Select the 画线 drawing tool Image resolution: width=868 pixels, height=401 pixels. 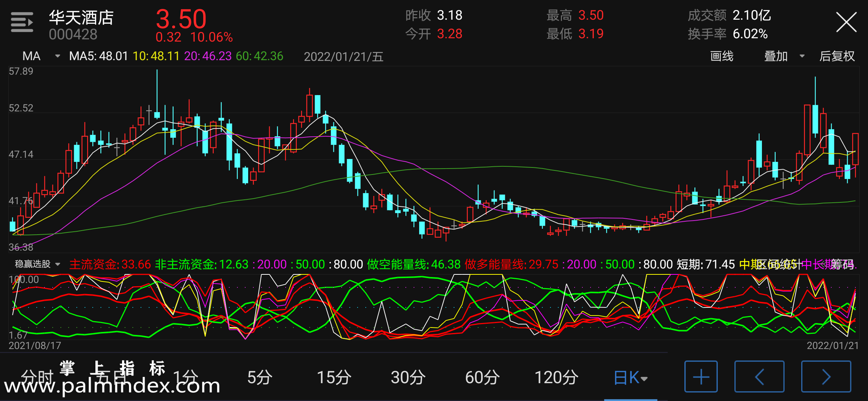(x=721, y=56)
